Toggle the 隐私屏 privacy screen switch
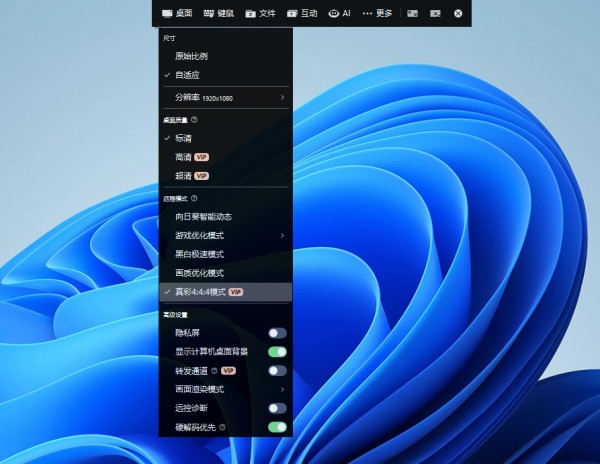The height and width of the screenshot is (464, 600). coord(277,333)
